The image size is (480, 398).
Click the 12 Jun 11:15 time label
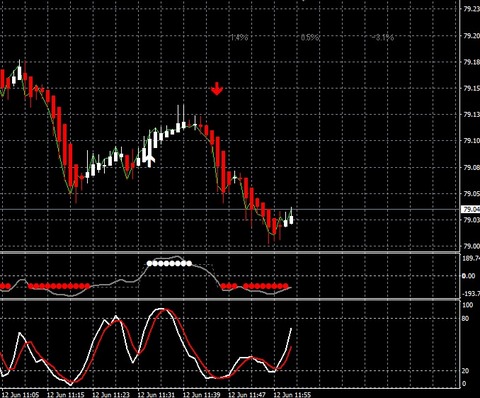point(66,395)
